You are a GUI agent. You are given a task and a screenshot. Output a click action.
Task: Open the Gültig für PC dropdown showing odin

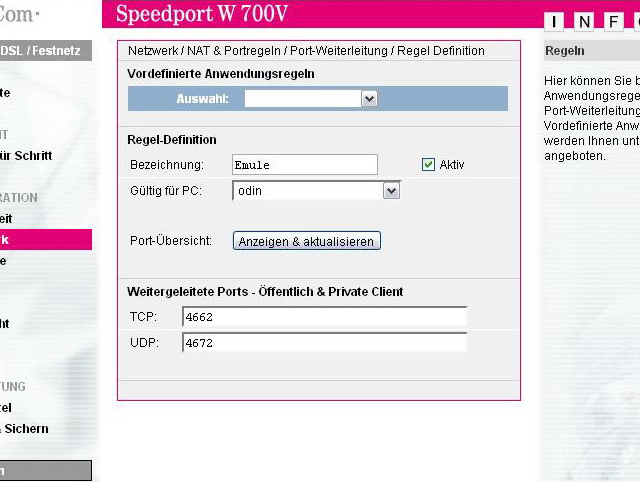[x=316, y=191]
